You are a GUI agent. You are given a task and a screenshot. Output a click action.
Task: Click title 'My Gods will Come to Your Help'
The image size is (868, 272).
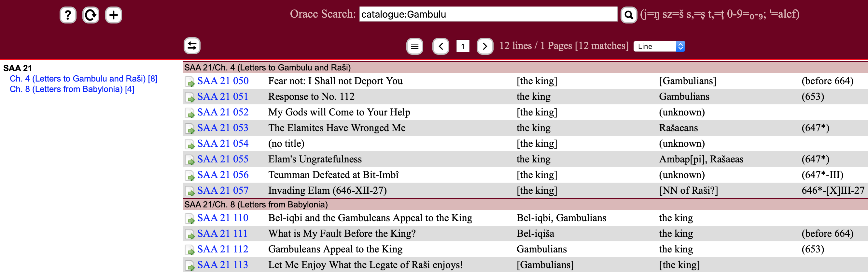pos(339,112)
